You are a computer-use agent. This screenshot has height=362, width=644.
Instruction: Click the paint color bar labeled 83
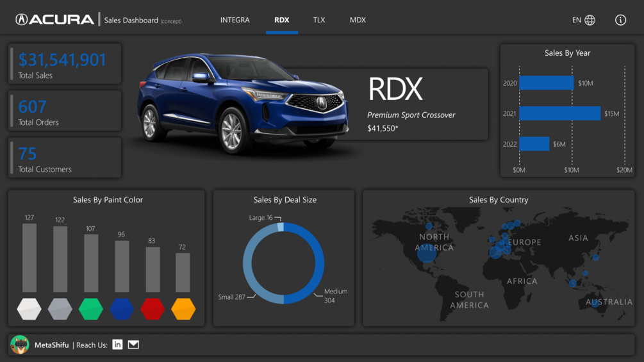click(153, 270)
